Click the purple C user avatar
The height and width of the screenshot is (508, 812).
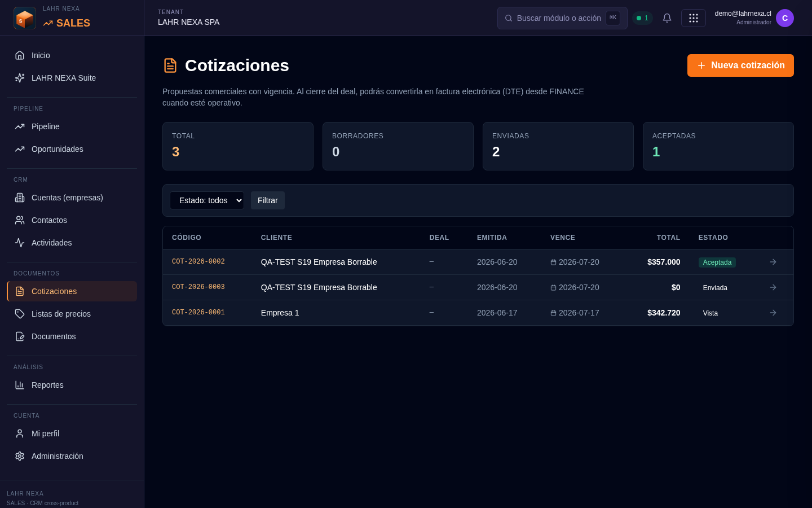[785, 18]
